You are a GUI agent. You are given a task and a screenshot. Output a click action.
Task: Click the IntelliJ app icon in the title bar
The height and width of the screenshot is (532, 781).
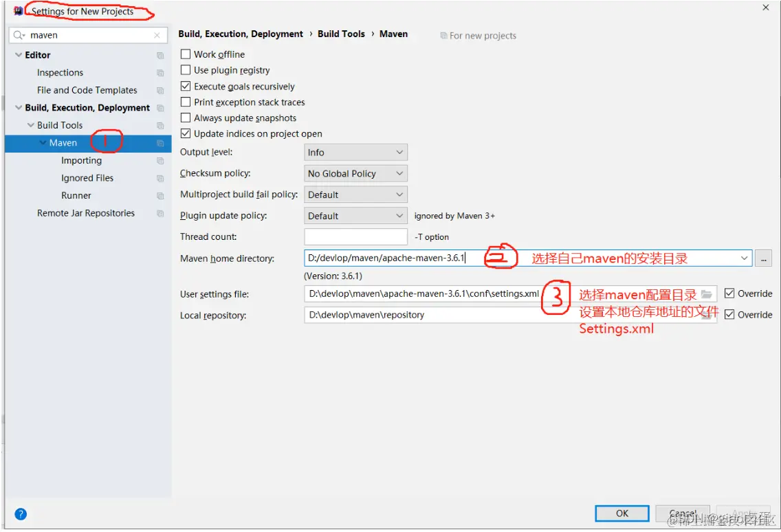pyautogui.click(x=18, y=10)
